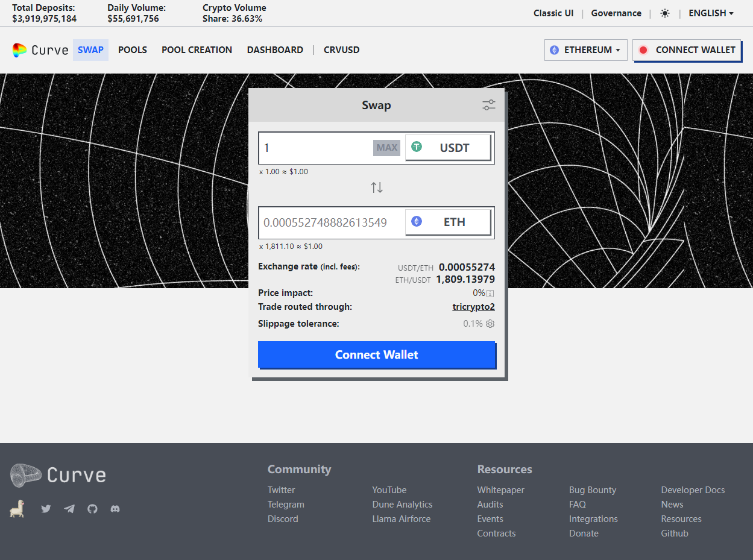The width and height of the screenshot is (753, 560).
Task: Open the USDT token selector
Action: (448, 148)
